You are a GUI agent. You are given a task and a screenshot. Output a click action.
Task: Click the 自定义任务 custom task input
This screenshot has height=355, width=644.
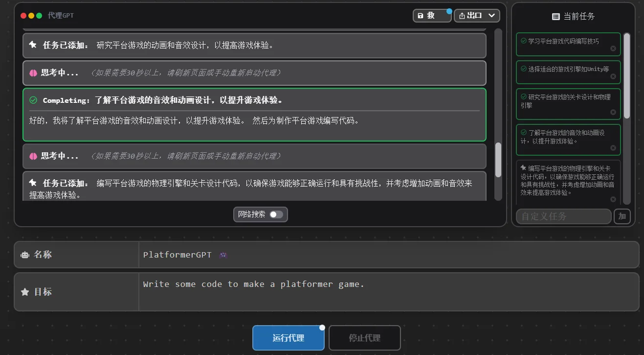pos(563,216)
